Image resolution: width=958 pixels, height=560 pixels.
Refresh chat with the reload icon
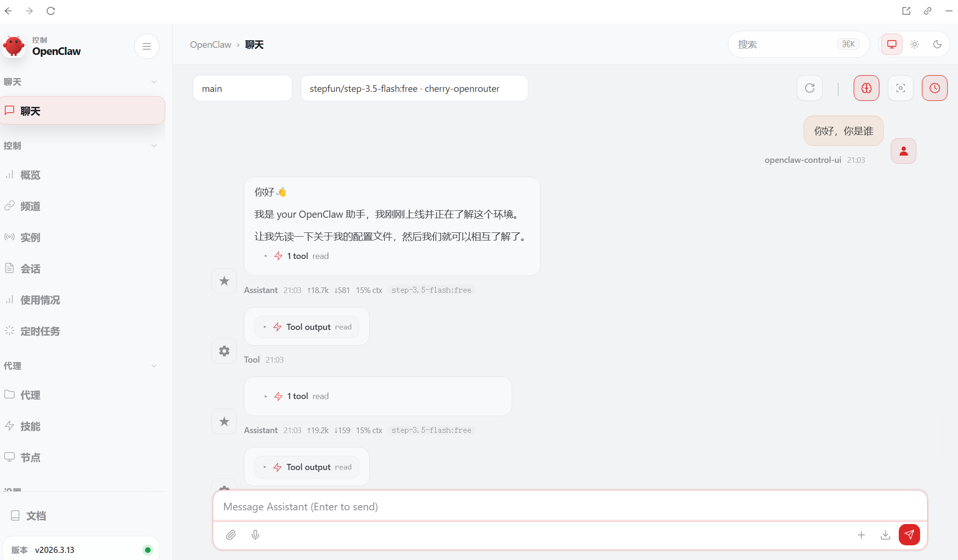point(810,88)
